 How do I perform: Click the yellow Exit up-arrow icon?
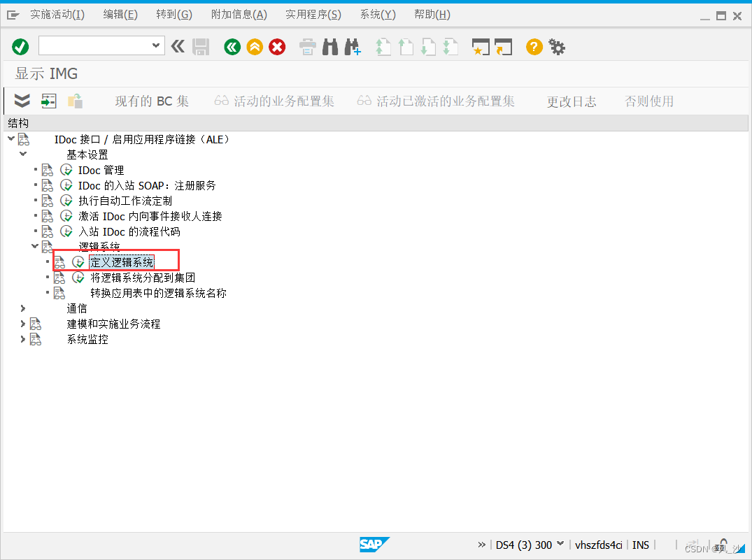pos(255,47)
